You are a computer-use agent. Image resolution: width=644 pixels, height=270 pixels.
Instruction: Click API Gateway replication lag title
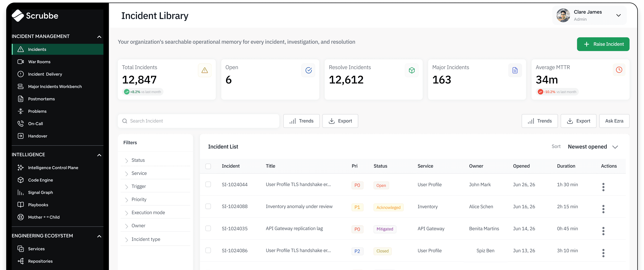[x=294, y=229]
